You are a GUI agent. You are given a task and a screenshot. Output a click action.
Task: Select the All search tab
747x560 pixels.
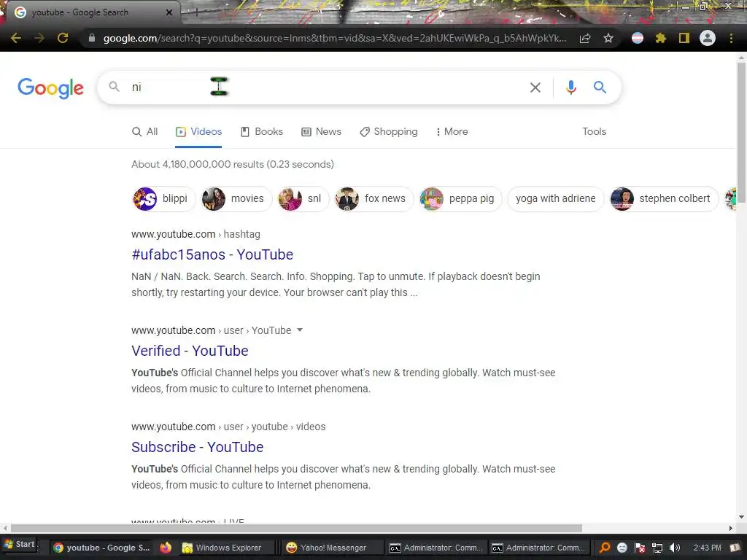[x=145, y=132]
